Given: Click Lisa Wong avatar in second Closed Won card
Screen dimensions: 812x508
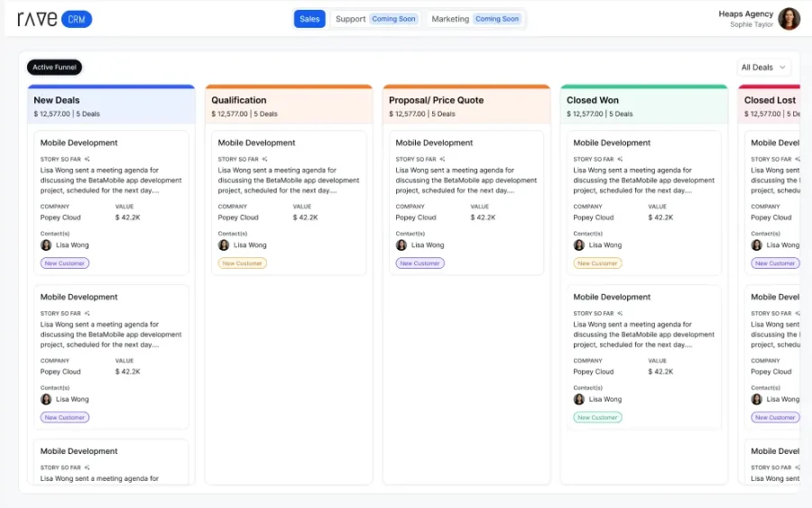Looking at the screenshot, I should pos(579,399).
